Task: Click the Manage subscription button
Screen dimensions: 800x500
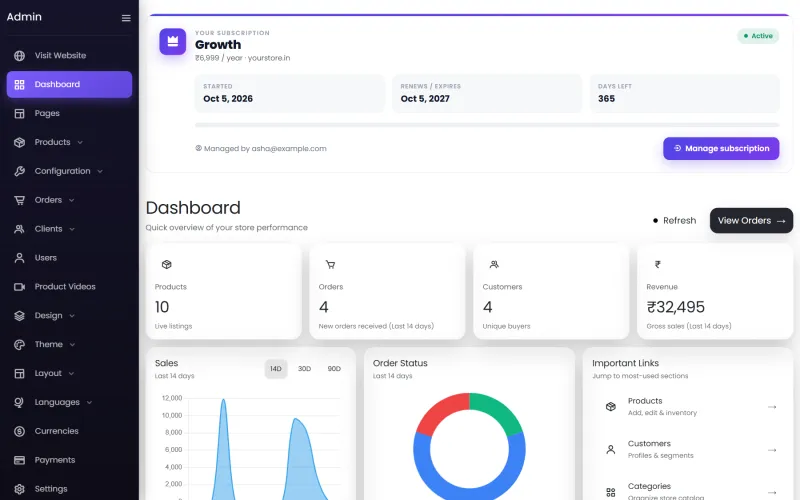Action: click(x=721, y=148)
